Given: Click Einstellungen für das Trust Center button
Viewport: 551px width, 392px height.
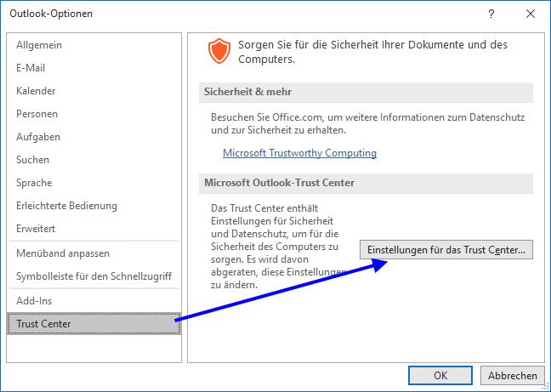Looking at the screenshot, I should coord(446,250).
